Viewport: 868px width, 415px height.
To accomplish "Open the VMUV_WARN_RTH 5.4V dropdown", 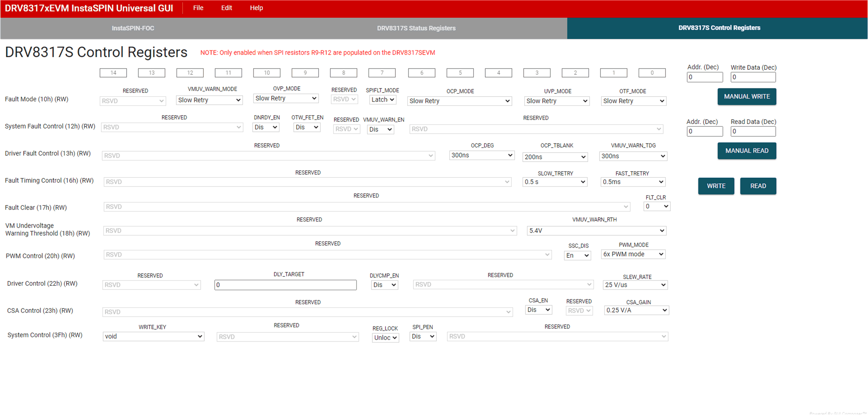I will click(x=596, y=231).
